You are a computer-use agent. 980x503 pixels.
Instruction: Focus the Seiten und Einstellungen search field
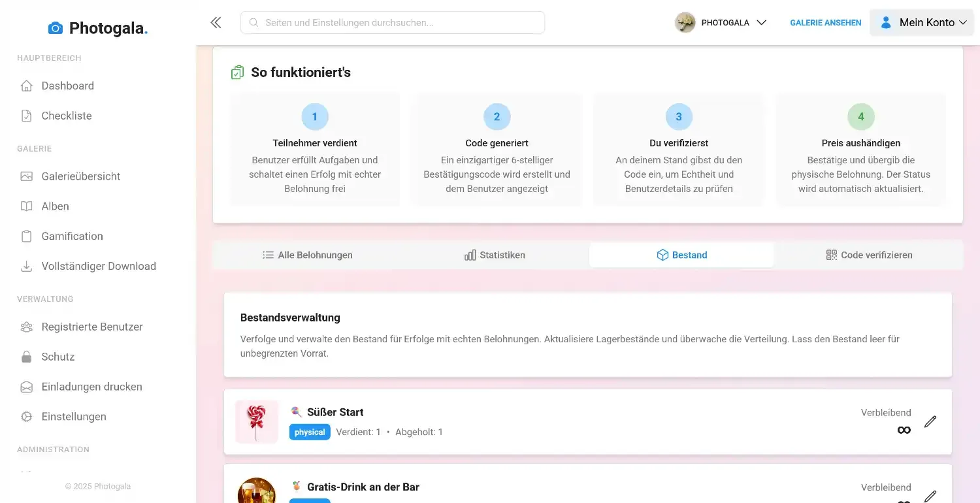click(393, 23)
